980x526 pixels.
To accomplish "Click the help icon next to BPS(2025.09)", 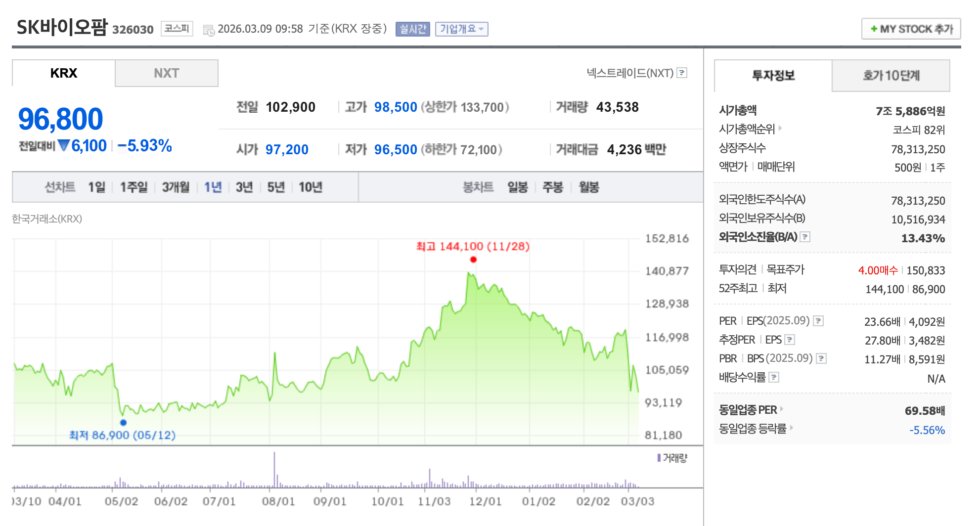I will click(x=821, y=358).
